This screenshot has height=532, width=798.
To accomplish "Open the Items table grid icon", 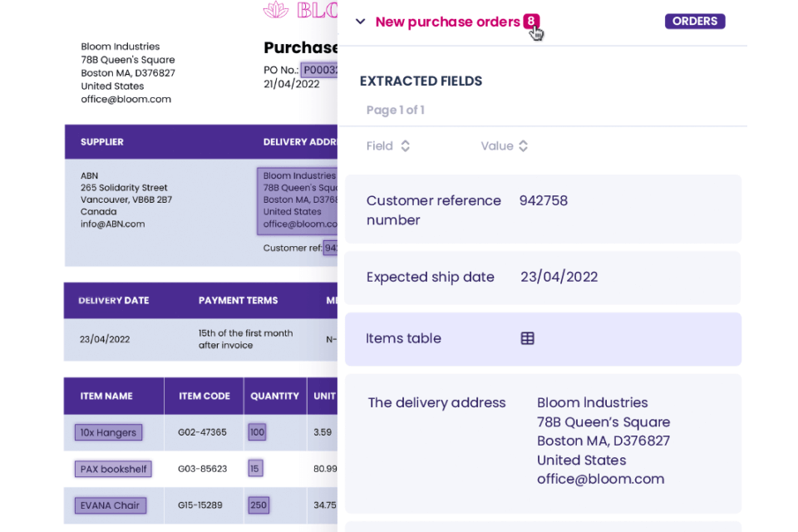I will tap(527, 338).
